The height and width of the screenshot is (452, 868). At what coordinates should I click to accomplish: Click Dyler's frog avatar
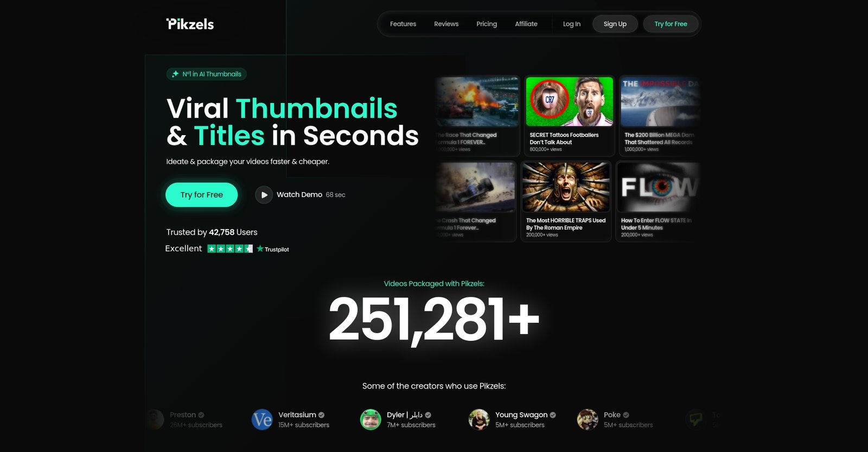(371, 419)
